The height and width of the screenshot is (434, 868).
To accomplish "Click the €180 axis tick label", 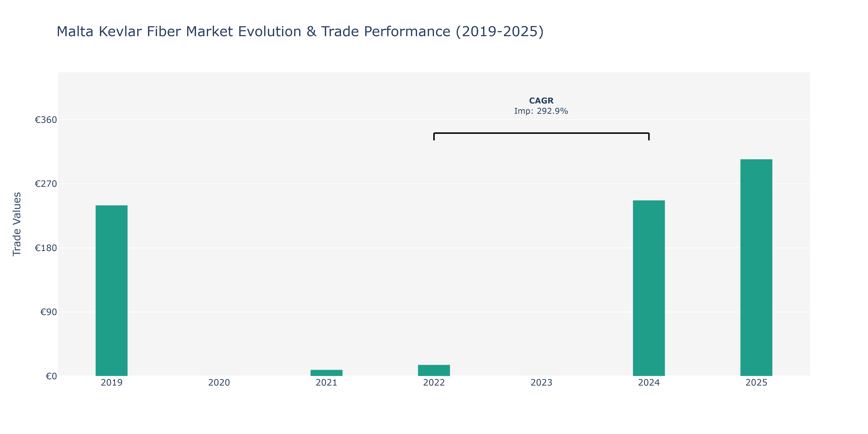I will (46, 248).
